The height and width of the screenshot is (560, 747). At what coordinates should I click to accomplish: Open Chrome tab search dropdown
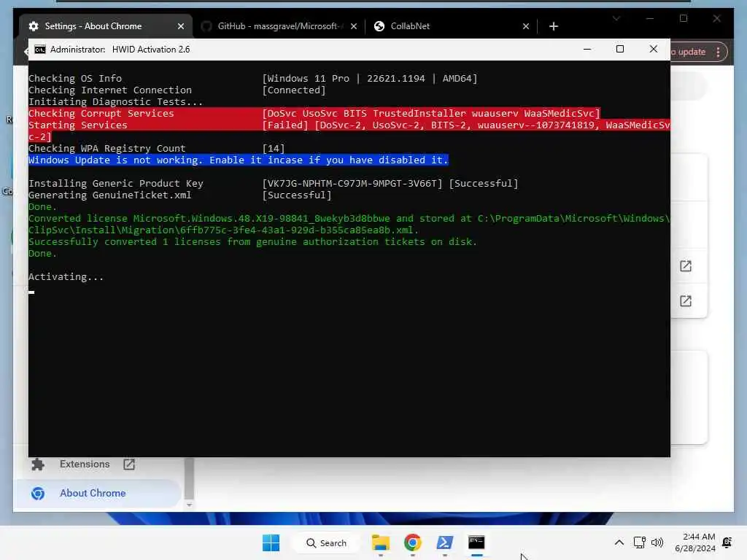[616, 18]
